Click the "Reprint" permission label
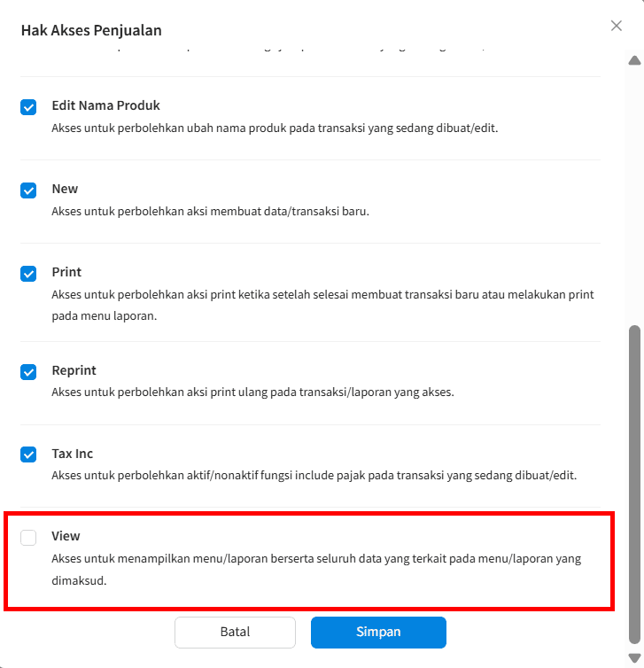The width and height of the screenshot is (644, 668). (74, 370)
